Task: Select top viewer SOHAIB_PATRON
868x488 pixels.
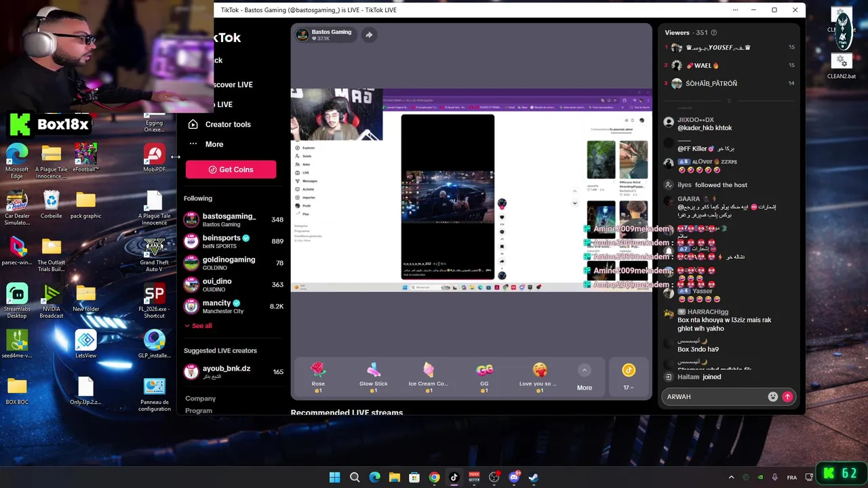Action: coord(730,83)
